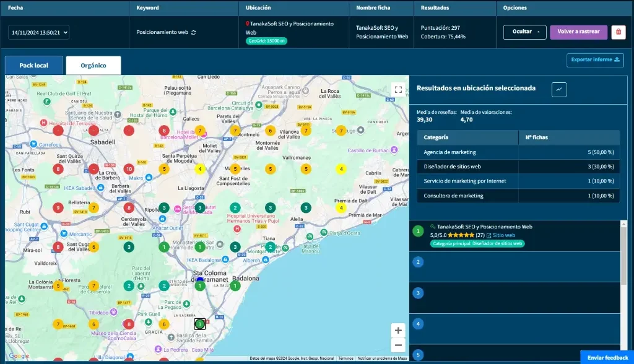The width and height of the screenshot is (634, 364).
Task: Select the Orgánico tab
Action: coord(93,66)
